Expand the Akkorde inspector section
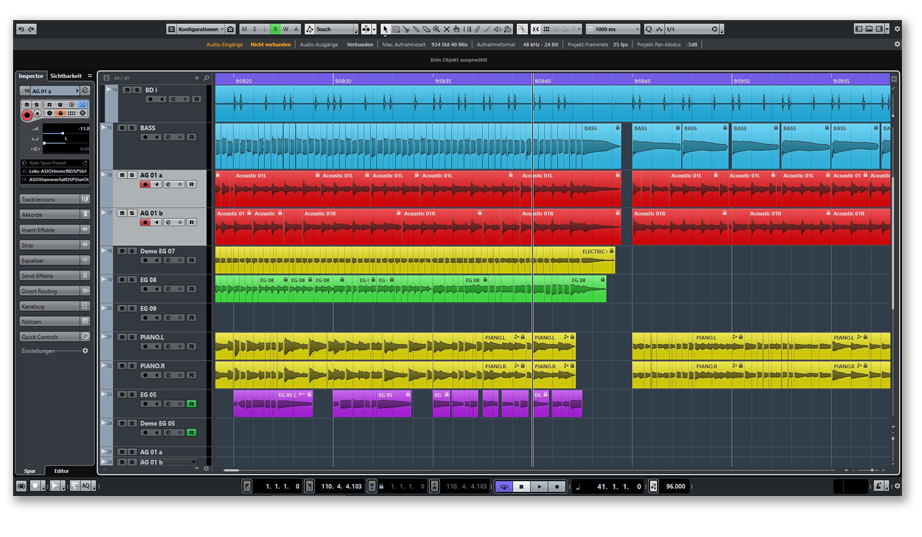The image size is (922, 537). pyautogui.click(x=54, y=215)
